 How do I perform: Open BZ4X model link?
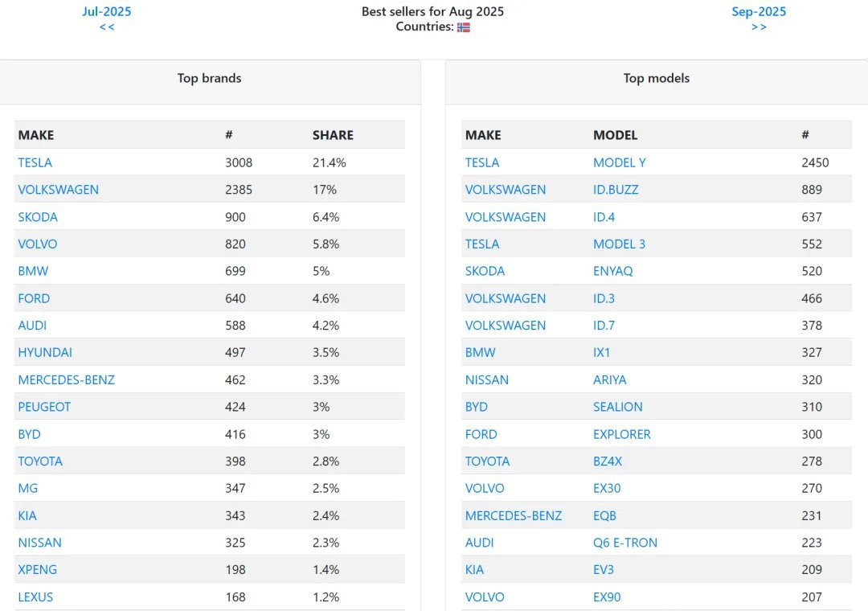click(608, 461)
